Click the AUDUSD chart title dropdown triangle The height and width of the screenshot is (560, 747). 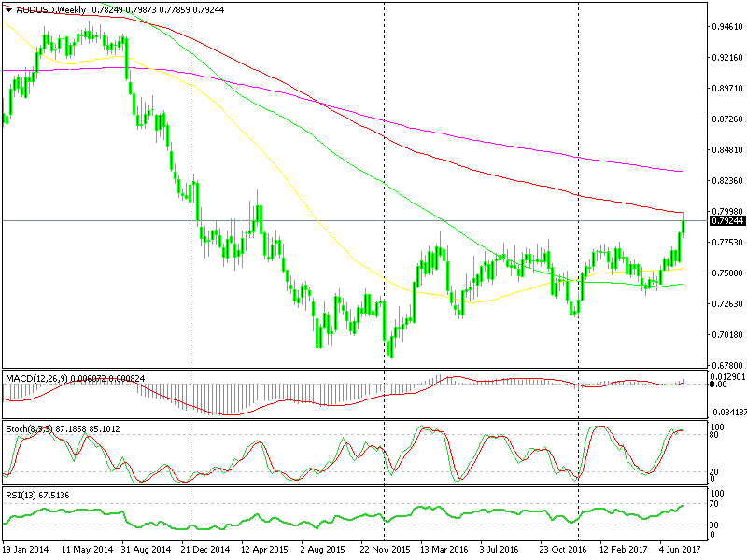pos(9,10)
